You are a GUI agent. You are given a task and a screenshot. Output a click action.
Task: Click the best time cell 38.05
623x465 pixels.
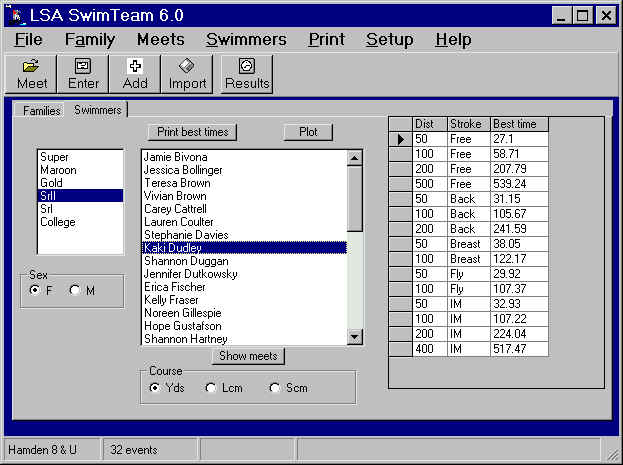(x=520, y=244)
